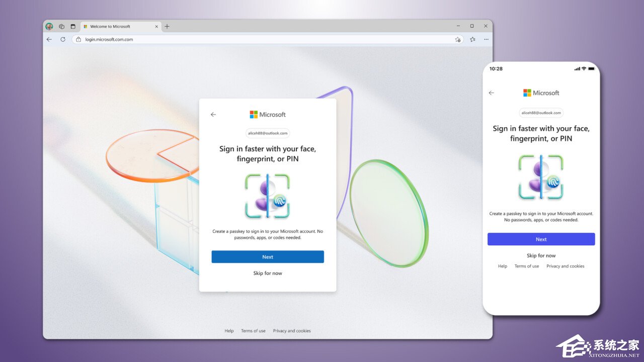This screenshot has width=644, height=362.
Task: Add this page to favorites
Action: click(457, 39)
